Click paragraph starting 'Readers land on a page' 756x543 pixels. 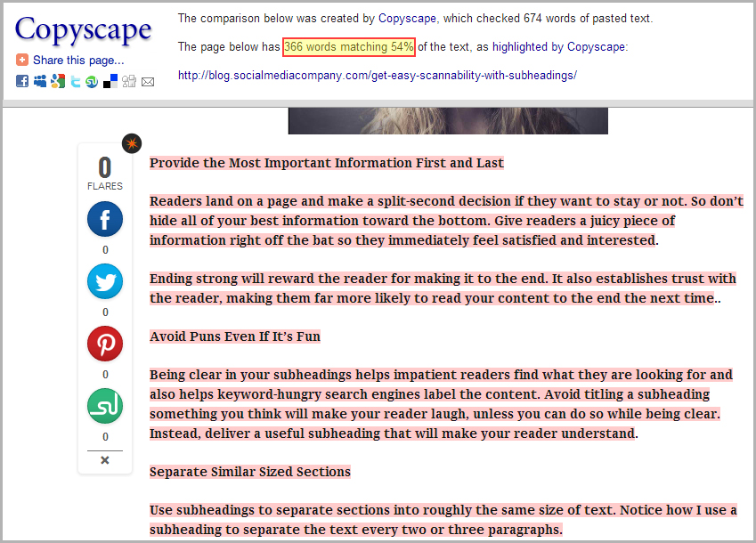pos(446,221)
